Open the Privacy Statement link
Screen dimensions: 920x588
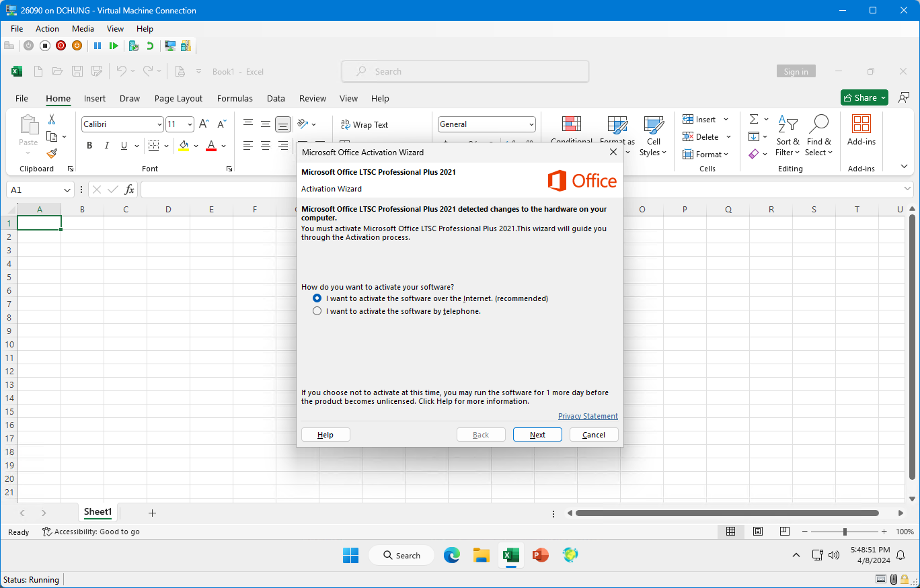588,416
